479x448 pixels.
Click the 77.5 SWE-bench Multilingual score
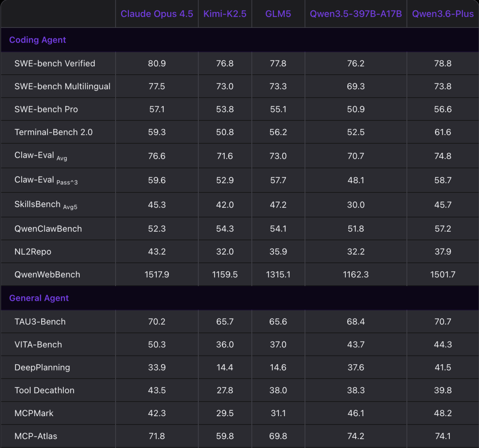(157, 86)
